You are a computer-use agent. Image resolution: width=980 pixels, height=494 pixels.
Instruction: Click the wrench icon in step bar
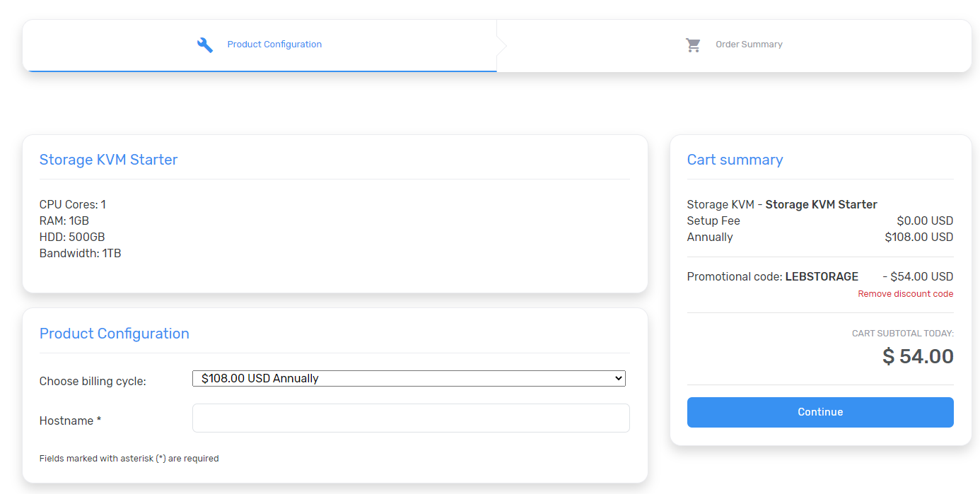[205, 45]
